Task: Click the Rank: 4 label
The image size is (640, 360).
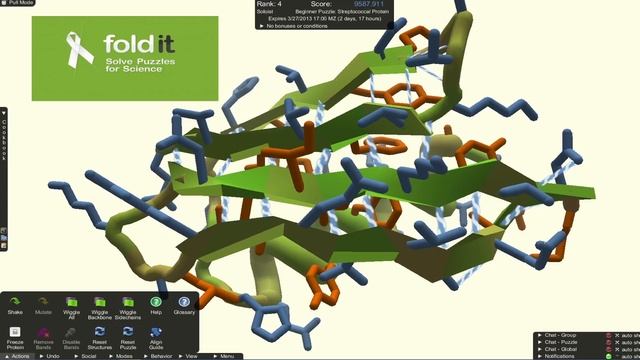Action: tap(269, 4)
